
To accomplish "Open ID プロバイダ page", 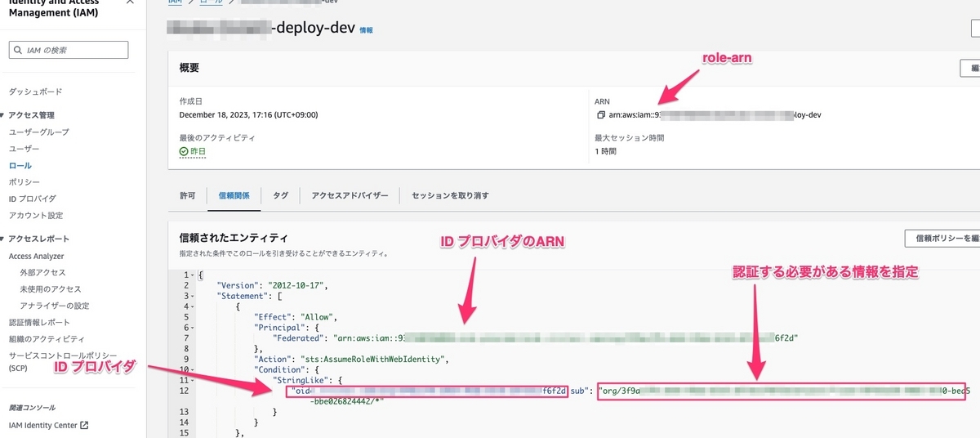I will click(33, 199).
